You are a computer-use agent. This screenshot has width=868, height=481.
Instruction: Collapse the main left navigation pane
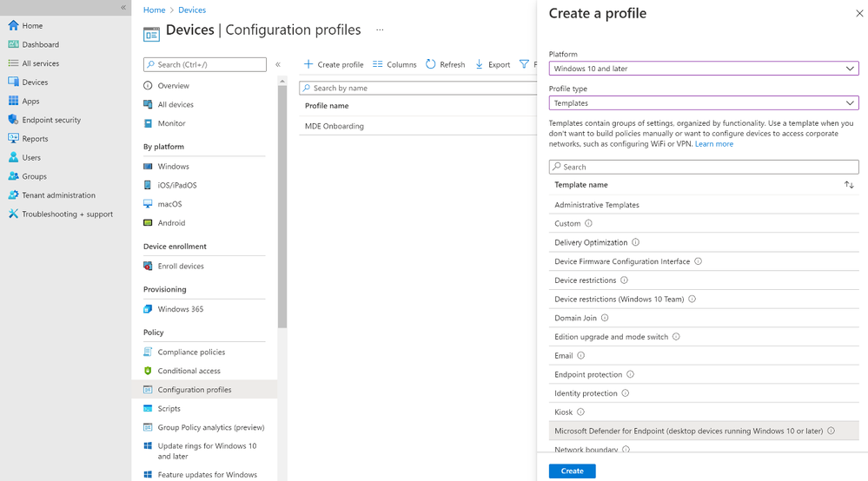pos(123,7)
